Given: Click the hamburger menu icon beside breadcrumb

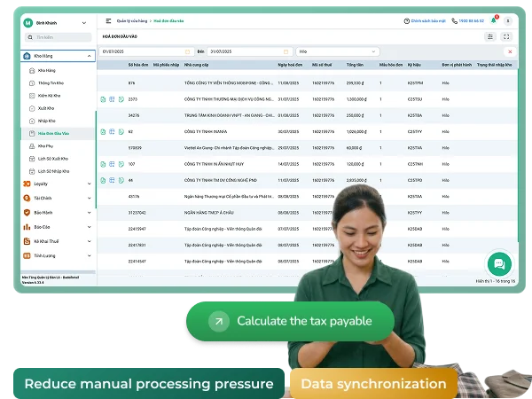Looking at the screenshot, I should (x=108, y=21).
